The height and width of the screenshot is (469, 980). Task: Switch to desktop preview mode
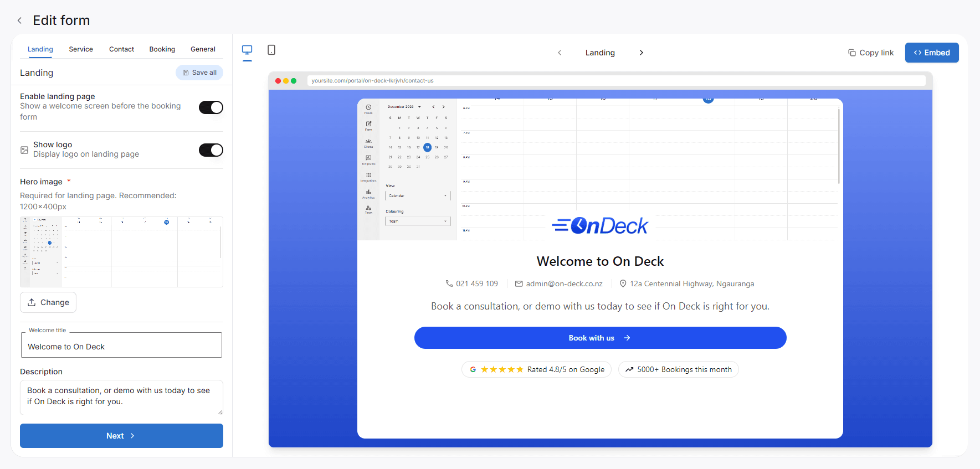click(x=247, y=50)
